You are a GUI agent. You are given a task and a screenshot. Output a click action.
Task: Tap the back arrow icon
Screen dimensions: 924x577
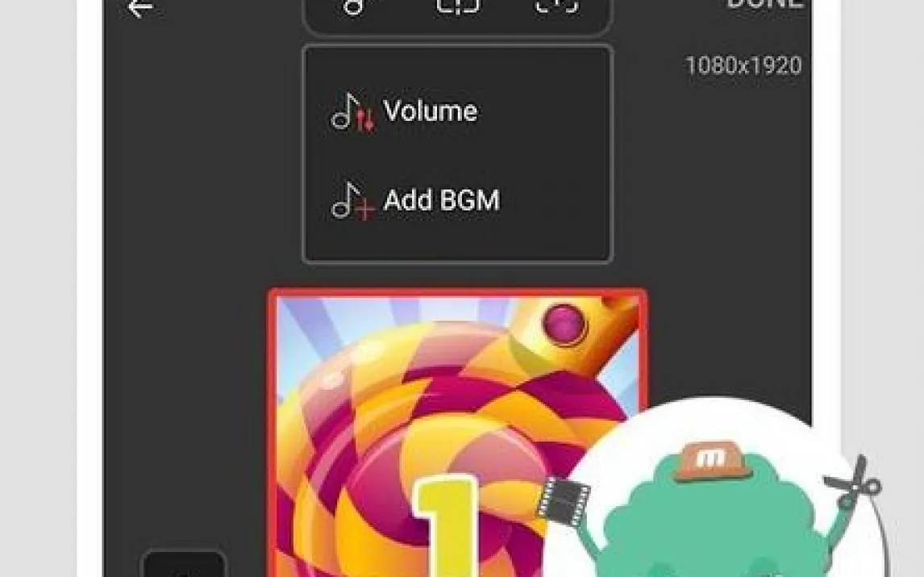(140, 8)
